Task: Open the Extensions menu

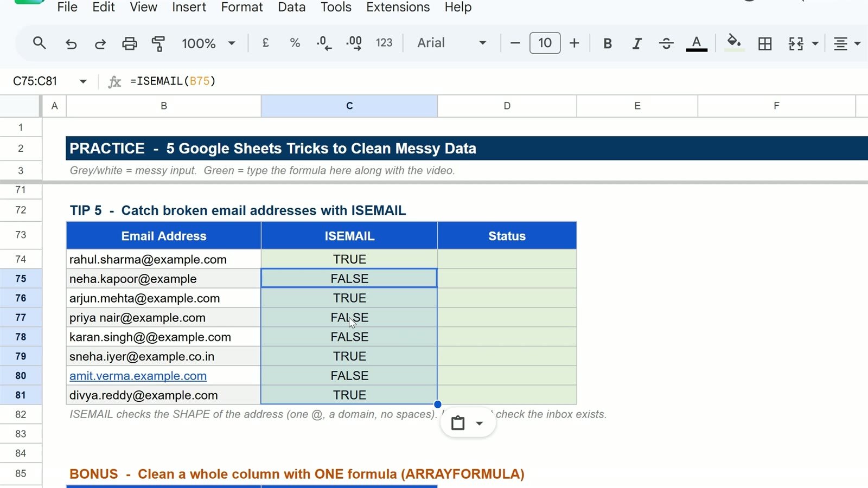Action: tap(398, 7)
